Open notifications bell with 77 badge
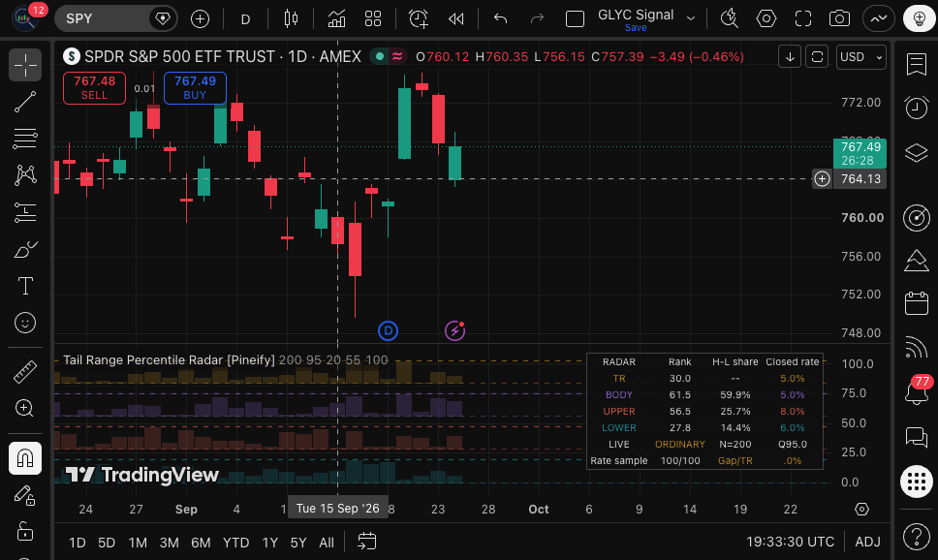The image size is (938, 560). click(x=917, y=391)
